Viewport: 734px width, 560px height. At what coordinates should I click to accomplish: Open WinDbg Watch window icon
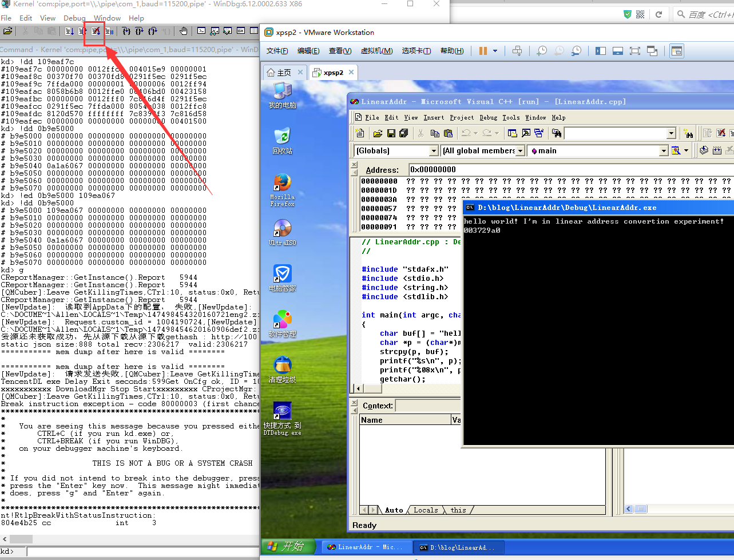[x=215, y=31]
